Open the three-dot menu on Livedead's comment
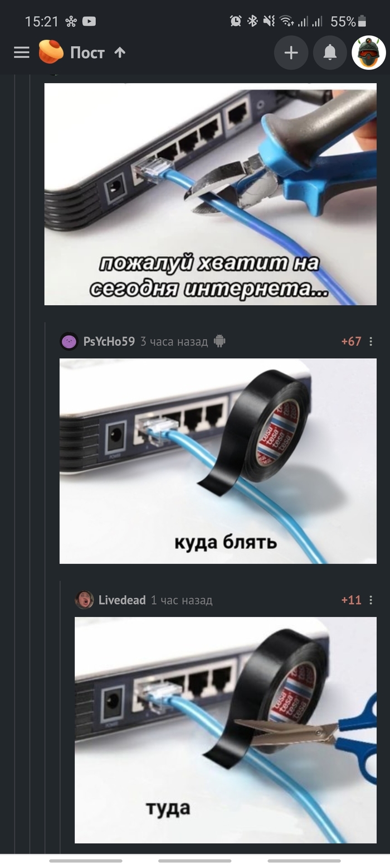 pos(371,600)
